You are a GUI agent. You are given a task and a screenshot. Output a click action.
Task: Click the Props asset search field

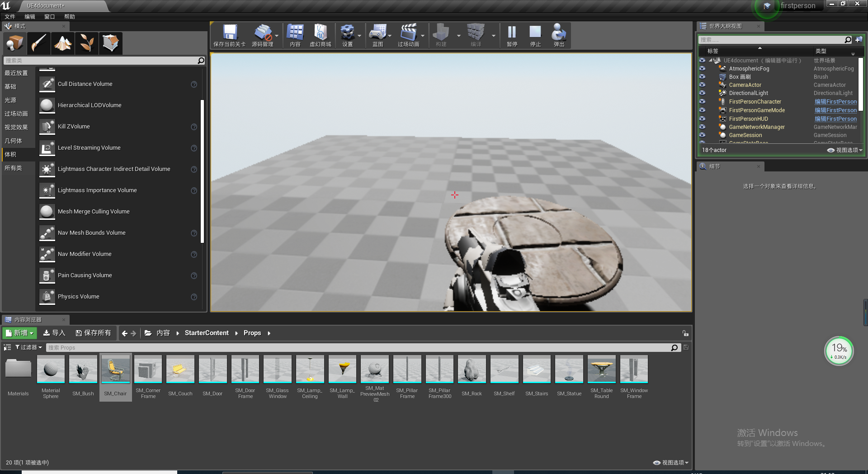(x=363, y=348)
